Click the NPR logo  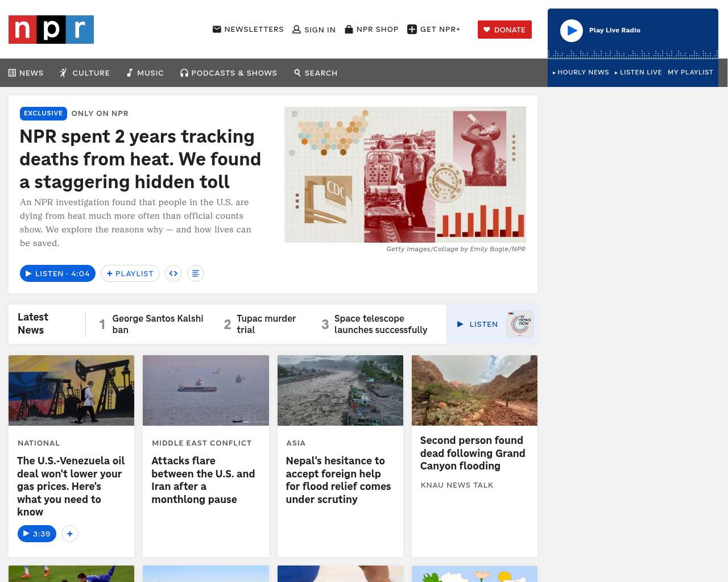point(51,30)
